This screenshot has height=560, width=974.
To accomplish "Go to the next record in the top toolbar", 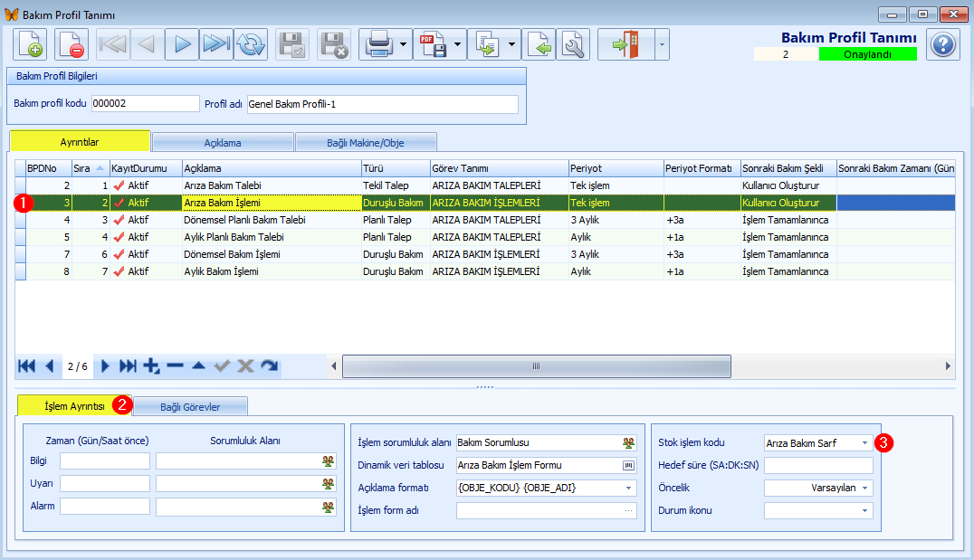I will click(182, 44).
